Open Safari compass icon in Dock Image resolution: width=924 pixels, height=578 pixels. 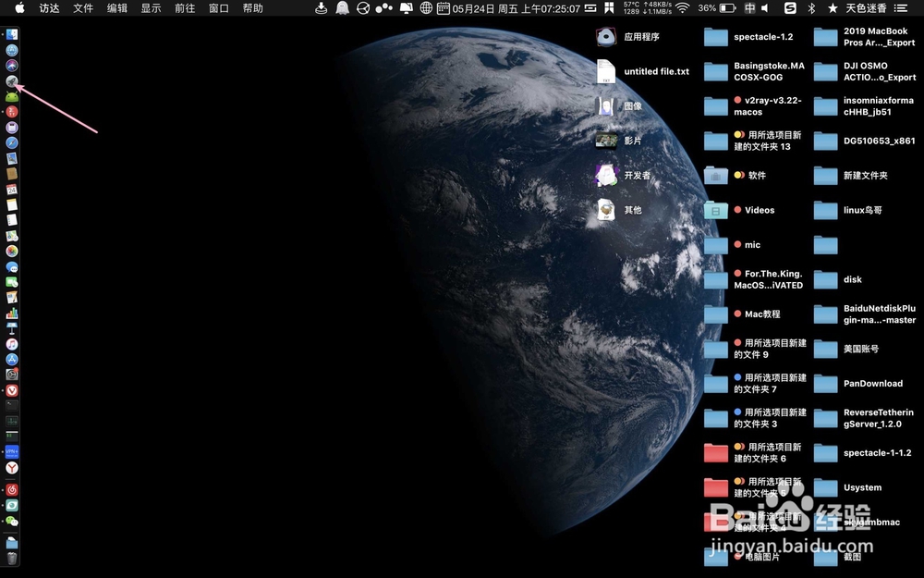coord(12,142)
